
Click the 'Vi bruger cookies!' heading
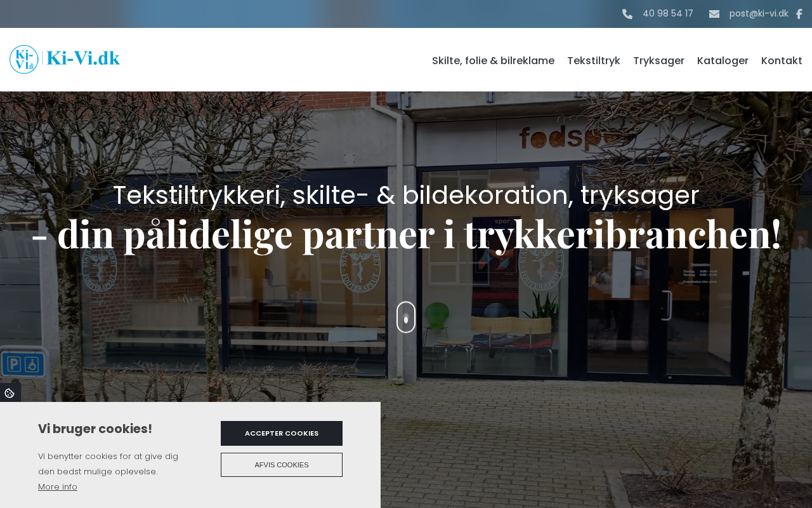point(95,429)
